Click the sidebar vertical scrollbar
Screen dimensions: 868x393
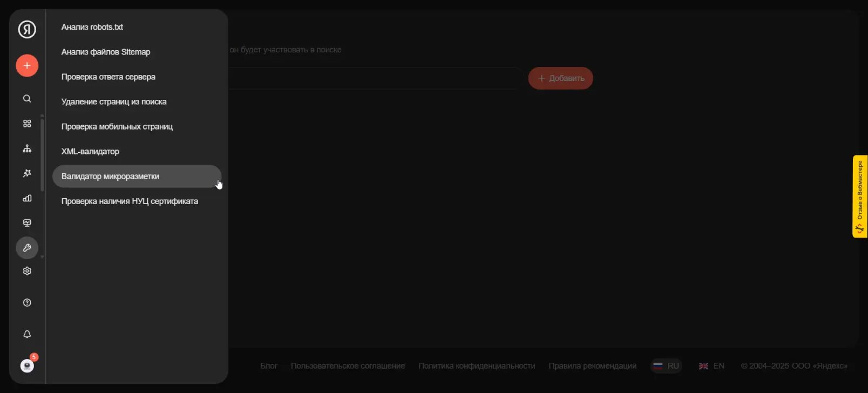pos(42,154)
